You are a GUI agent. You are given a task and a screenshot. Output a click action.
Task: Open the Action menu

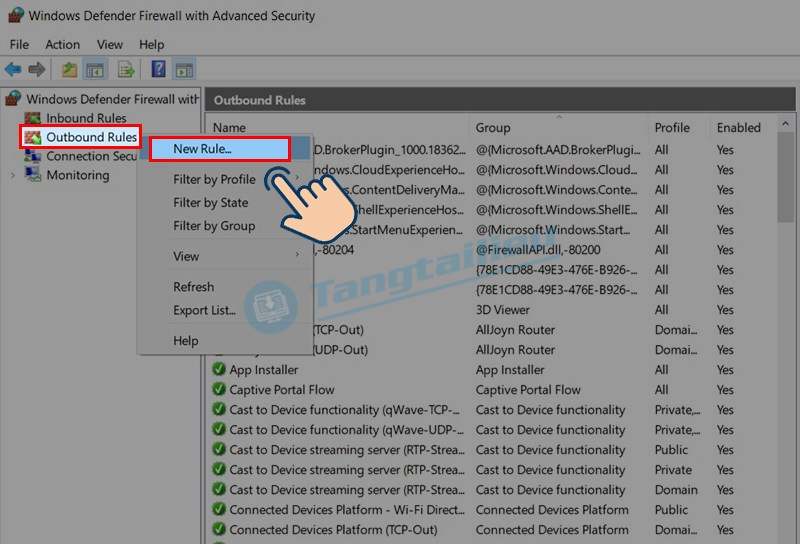tap(62, 45)
